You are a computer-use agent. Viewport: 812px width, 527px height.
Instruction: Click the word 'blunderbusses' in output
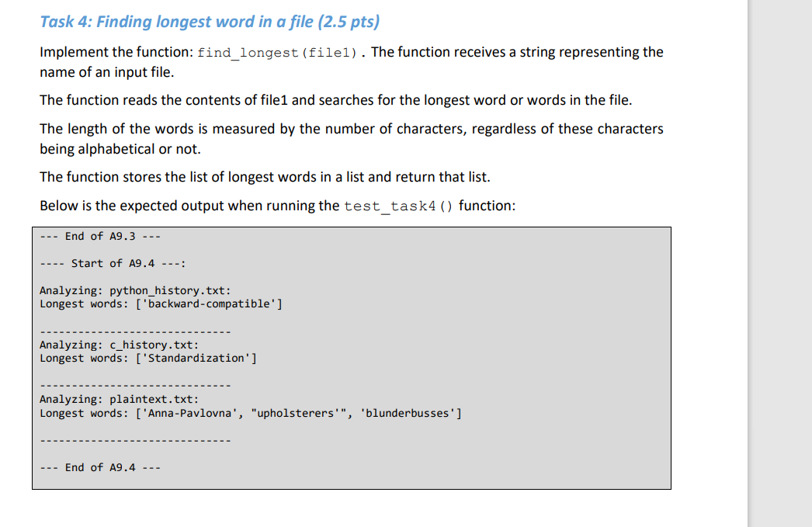pyautogui.click(x=408, y=413)
